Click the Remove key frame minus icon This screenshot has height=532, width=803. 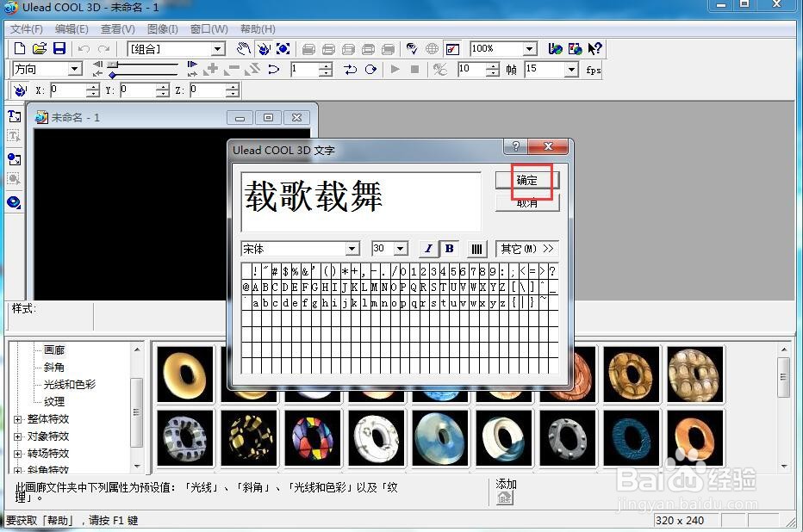[x=232, y=69]
